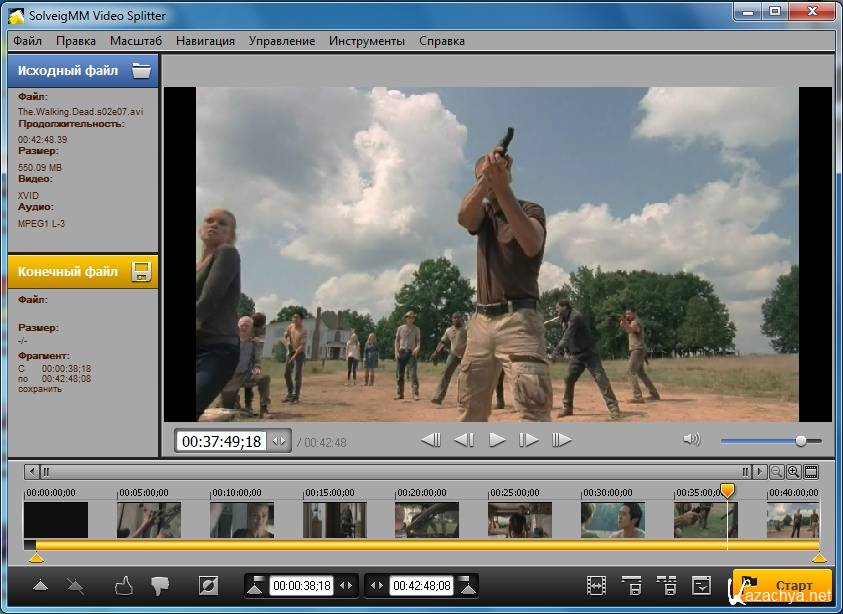Zoom in the timeline with magnifier plus
The width and height of the screenshot is (843, 614).
coord(793,472)
